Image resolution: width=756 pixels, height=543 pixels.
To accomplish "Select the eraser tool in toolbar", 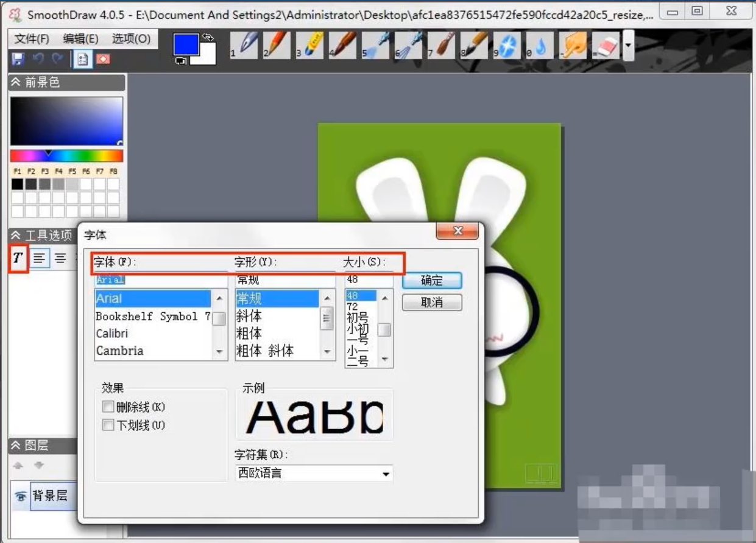I will click(x=607, y=46).
